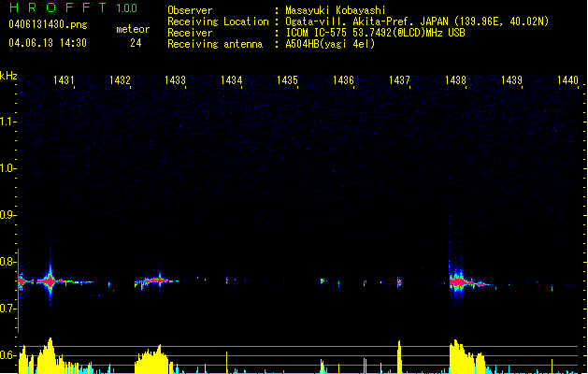The height and width of the screenshot is (374, 588).
Task: Click the 1438 time marker
Action: pyautogui.click(x=455, y=80)
